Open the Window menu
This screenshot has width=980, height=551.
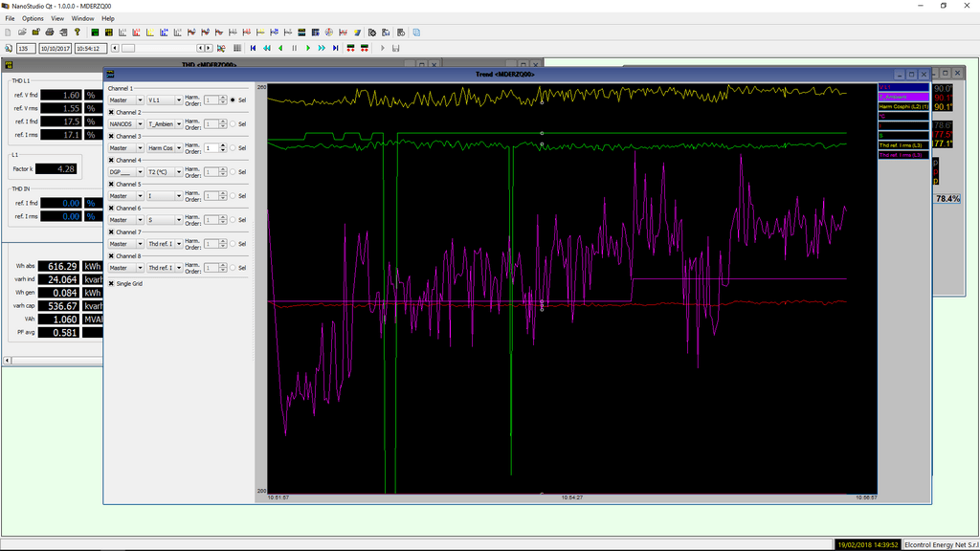pos(83,18)
